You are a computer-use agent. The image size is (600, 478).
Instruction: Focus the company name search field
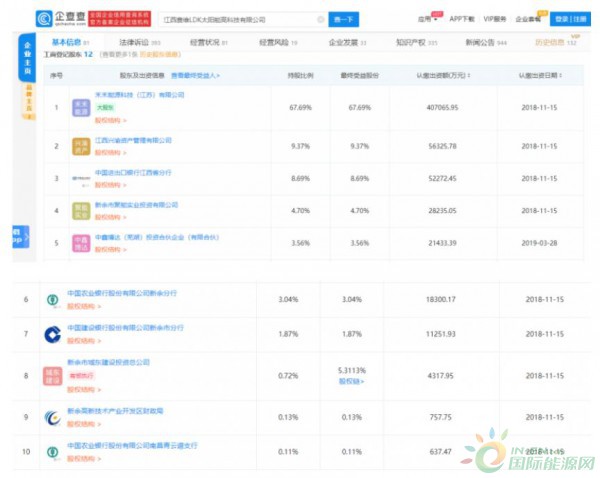click(243, 20)
